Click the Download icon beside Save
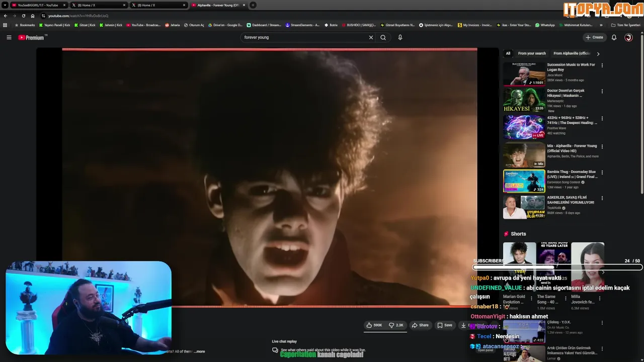 click(463, 325)
